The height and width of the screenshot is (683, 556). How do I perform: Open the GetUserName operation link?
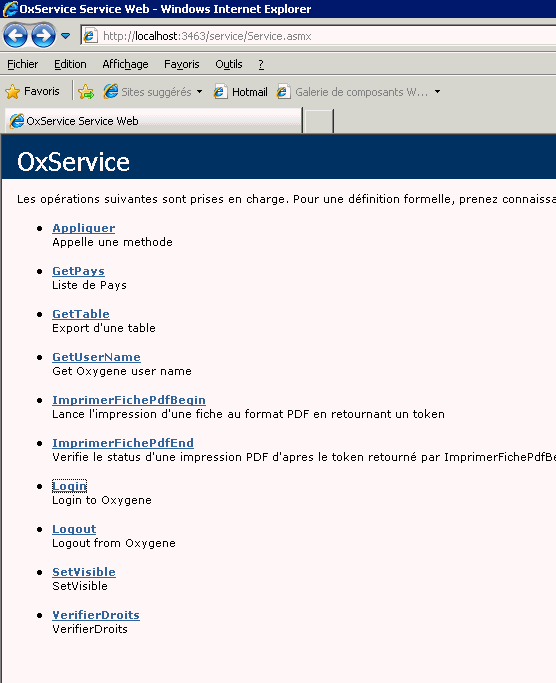96,357
